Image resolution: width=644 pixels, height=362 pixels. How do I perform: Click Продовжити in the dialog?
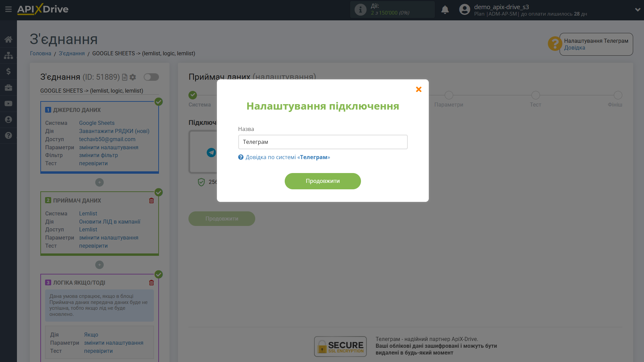tap(323, 181)
